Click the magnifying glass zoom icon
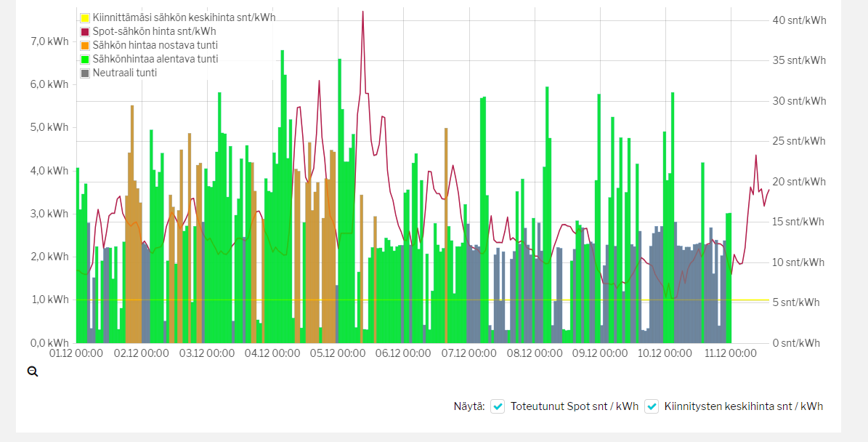Viewport: 868px width, 442px height. click(x=33, y=371)
